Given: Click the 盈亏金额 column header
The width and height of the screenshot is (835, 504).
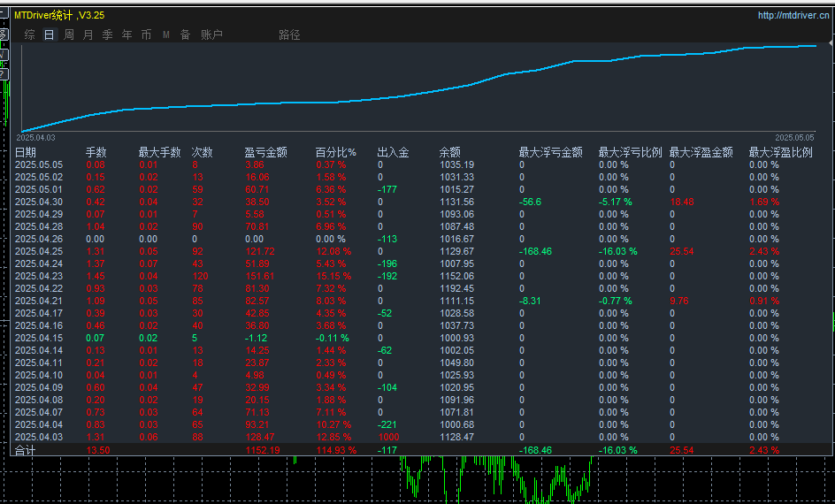Looking at the screenshot, I should 265,152.
